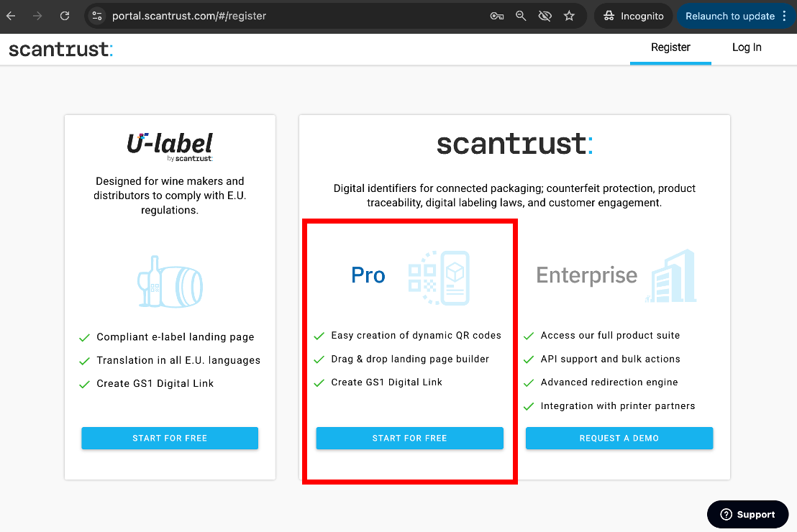Click the Incognito indicator
Screen dimensions: 797x532
[x=633, y=16]
